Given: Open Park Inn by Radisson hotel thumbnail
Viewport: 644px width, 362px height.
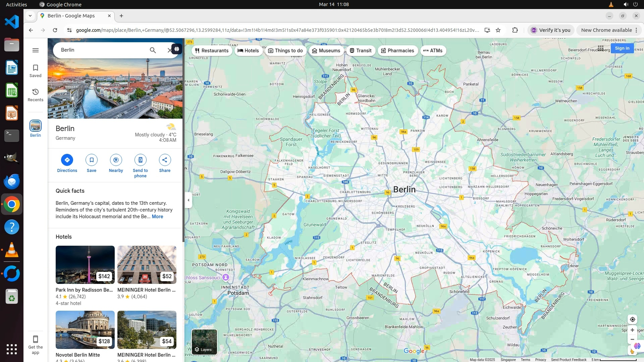Looking at the screenshot, I should (x=85, y=265).
